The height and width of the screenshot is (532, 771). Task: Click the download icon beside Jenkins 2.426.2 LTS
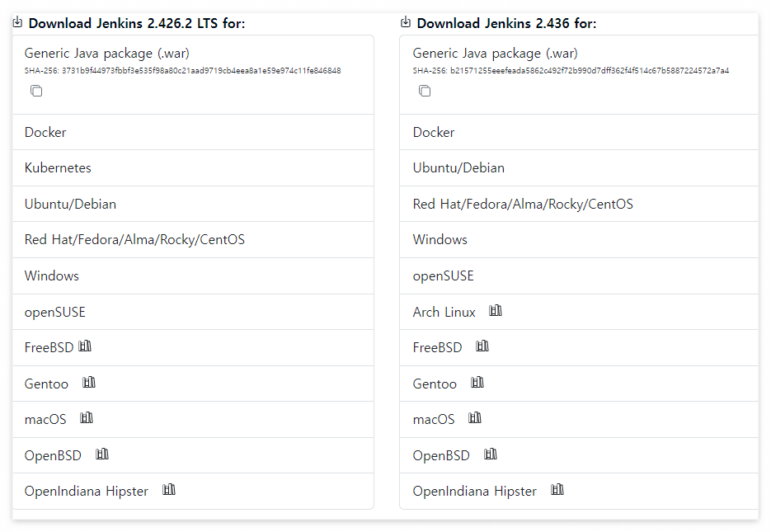click(x=17, y=22)
